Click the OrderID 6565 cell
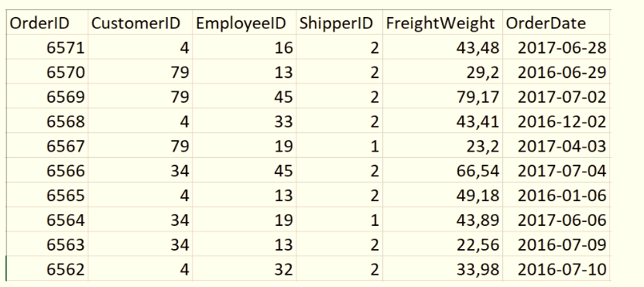Screen dimensions: 644x287 (x=46, y=195)
